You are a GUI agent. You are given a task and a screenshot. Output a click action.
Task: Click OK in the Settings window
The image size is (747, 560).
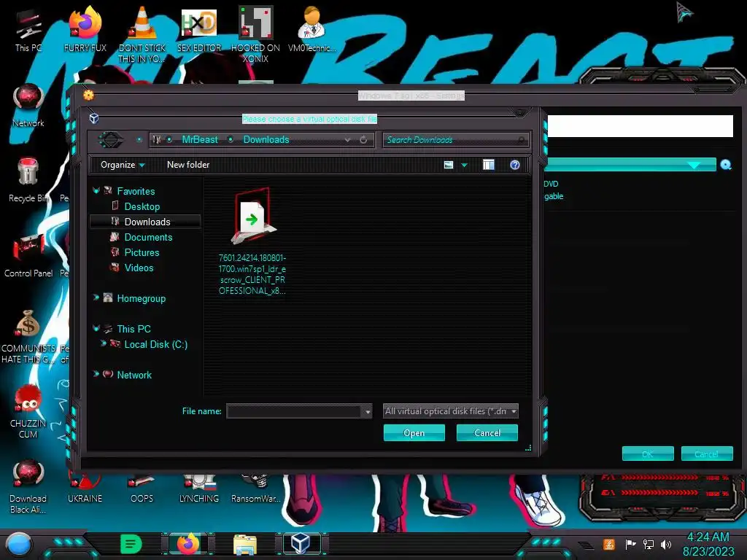(x=648, y=454)
